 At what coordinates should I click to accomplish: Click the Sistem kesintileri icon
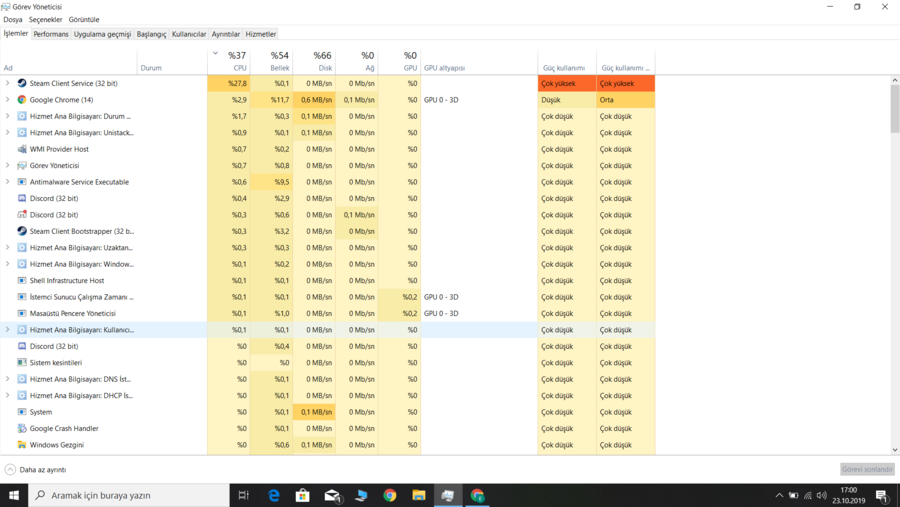(x=22, y=363)
